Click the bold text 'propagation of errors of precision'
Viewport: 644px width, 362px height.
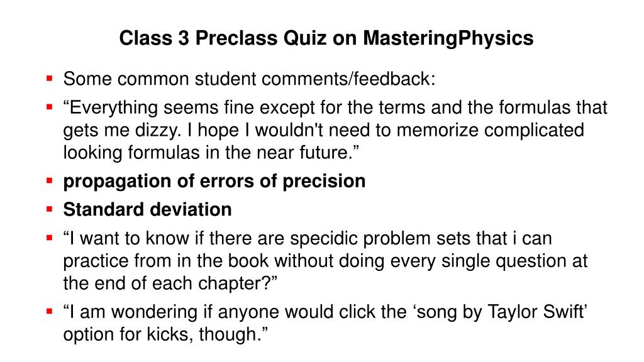click(x=214, y=182)
